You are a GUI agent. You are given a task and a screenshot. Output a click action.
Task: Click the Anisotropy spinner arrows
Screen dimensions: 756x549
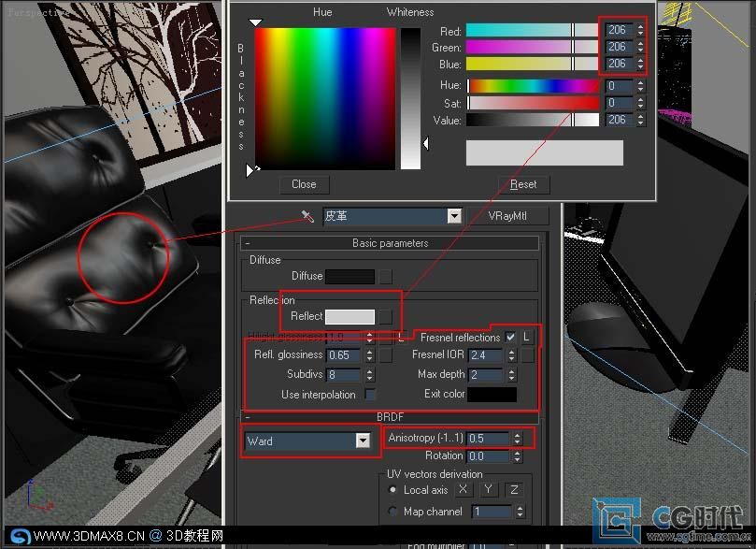518,438
